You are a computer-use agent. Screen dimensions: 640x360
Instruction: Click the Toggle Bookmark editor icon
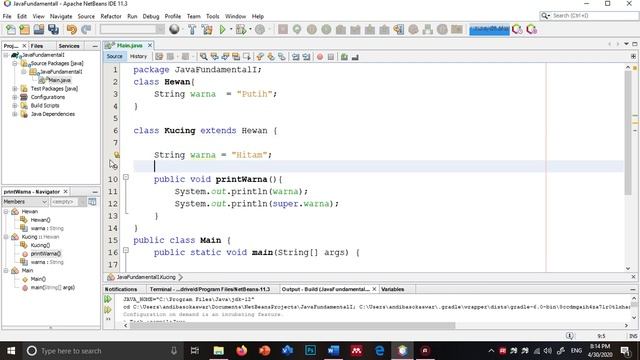(x=247, y=57)
